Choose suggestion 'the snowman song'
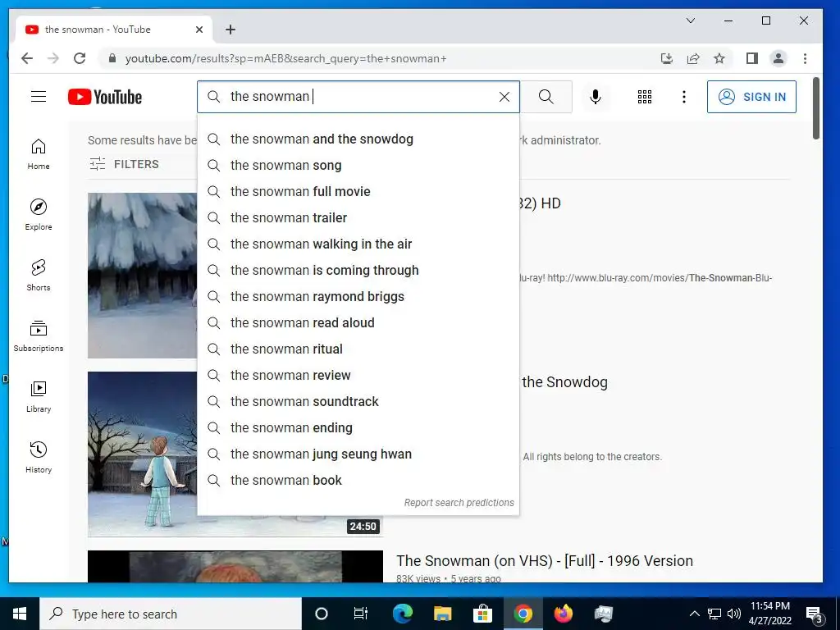The height and width of the screenshot is (630, 840). coord(358,166)
